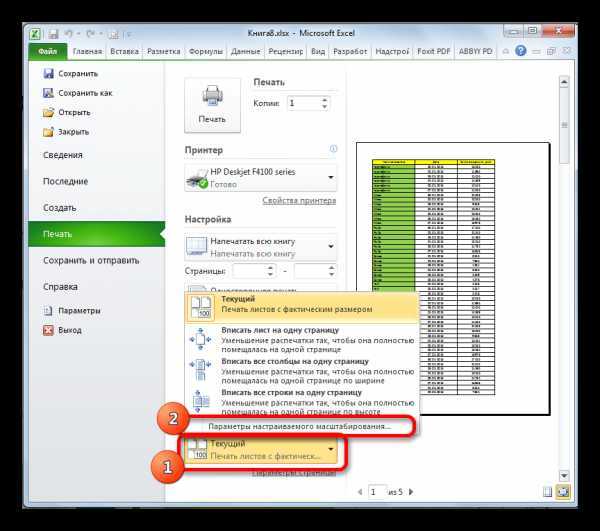Toggle Show Margins icon in preview corner
The image size is (600, 531).
pyautogui.click(x=548, y=492)
